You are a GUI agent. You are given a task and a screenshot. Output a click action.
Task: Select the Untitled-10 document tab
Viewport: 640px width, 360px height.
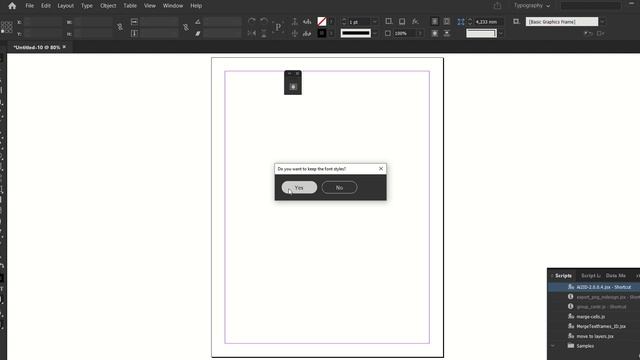(37, 47)
